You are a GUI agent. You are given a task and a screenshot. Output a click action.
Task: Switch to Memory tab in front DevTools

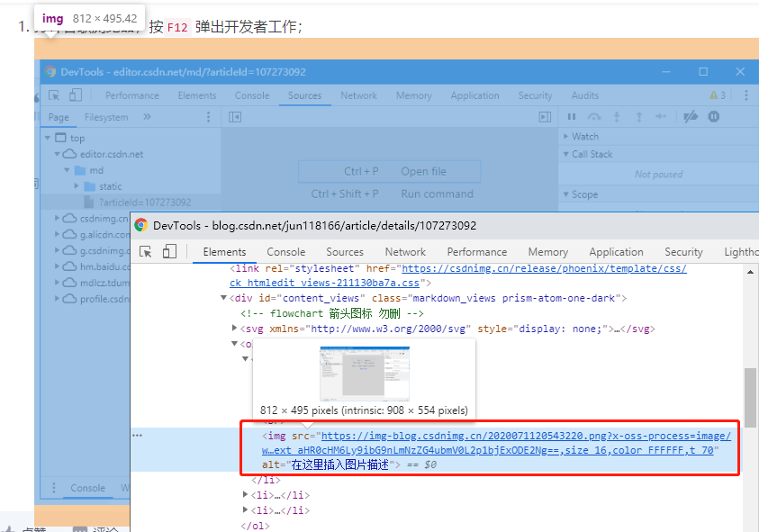pos(548,252)
